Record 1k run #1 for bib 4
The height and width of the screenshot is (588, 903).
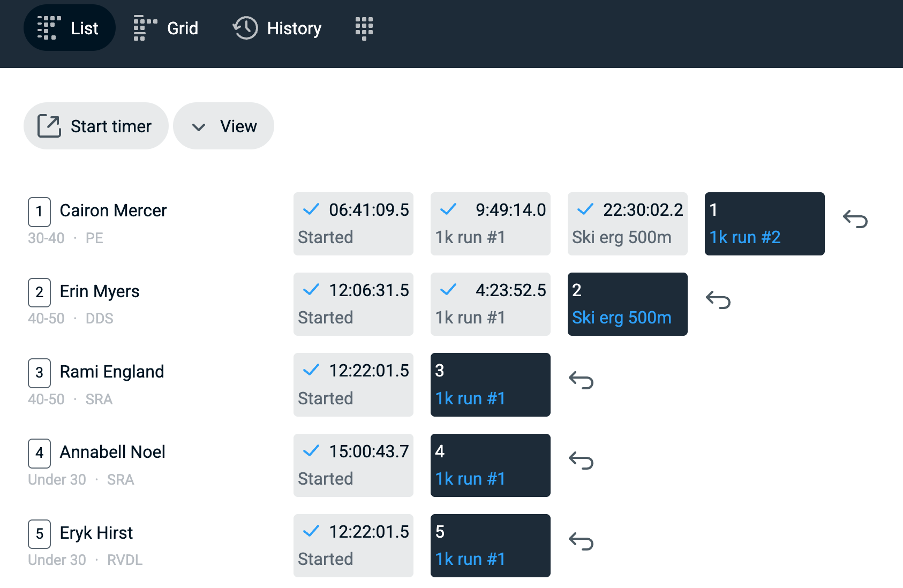[x=490, y=465]
